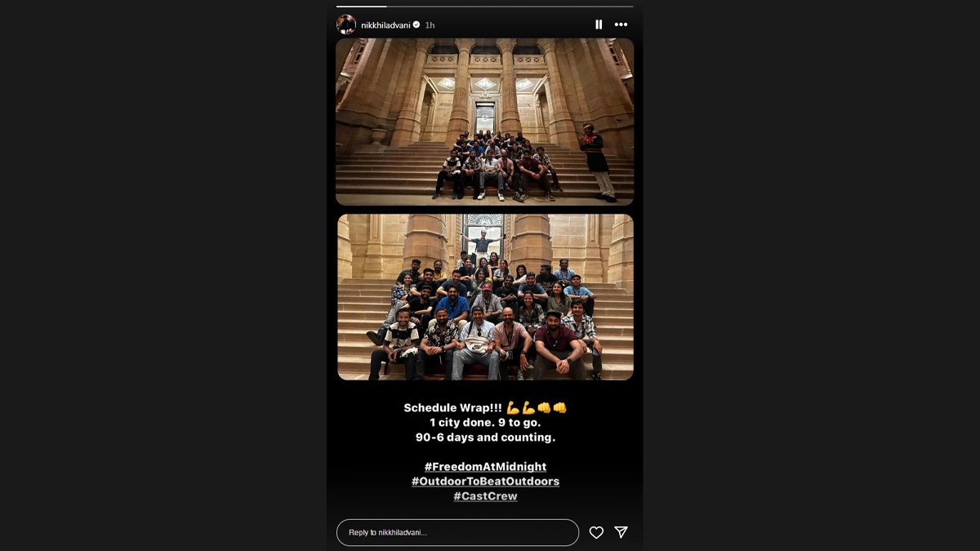Pause the story playback
This screenshot has width=980, height=551.
click(x=599, y=24)
